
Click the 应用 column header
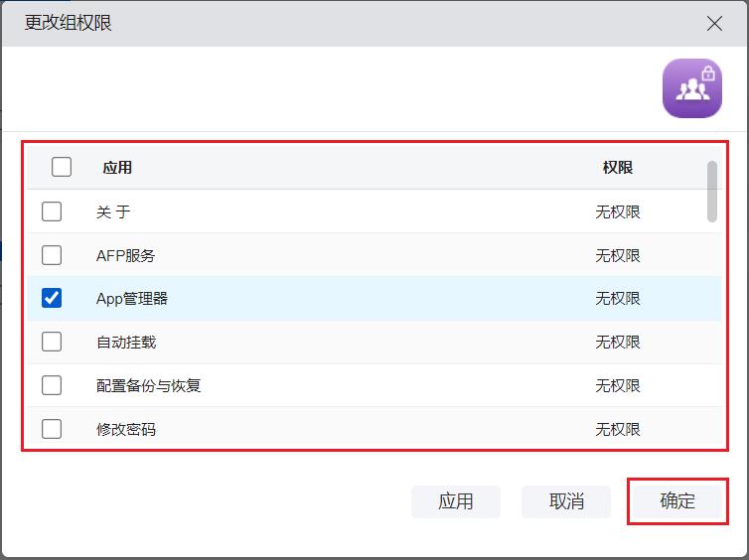pyautogui.click(x=117, y=168)
